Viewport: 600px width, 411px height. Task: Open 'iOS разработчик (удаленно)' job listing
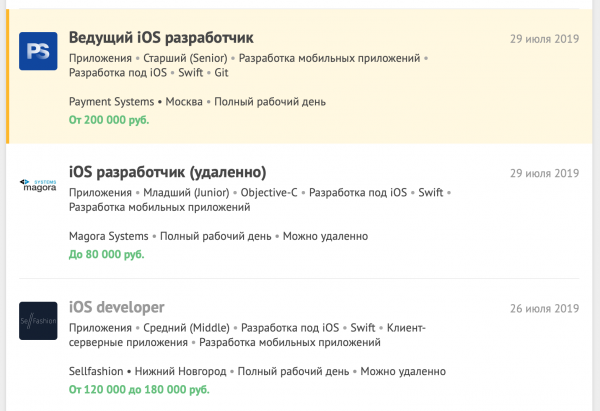coord(167,172)
